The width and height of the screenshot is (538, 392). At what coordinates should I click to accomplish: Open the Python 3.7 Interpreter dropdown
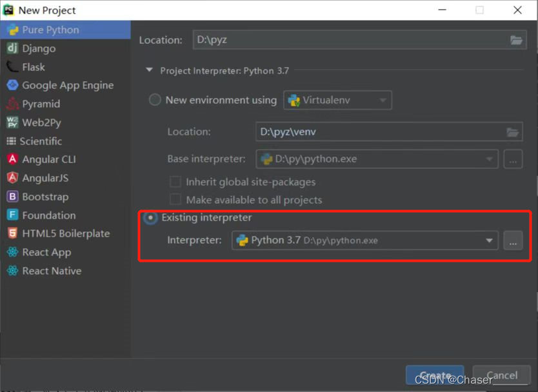pos(365,240)
